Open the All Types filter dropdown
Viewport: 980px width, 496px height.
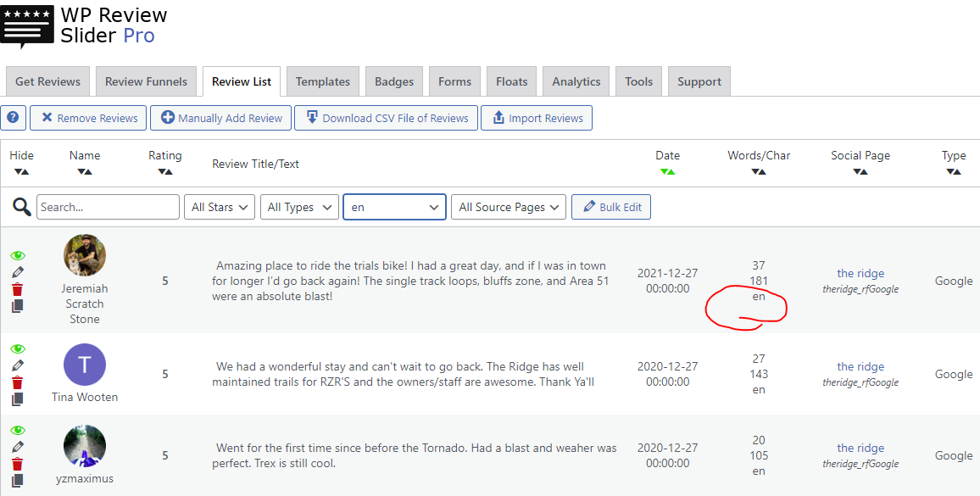point(299,207)
